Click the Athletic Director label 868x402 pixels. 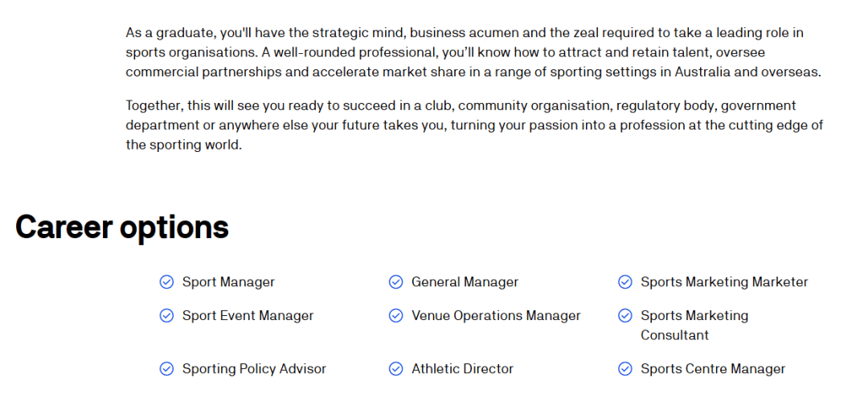pyautogui.click(x=462, y=369)
